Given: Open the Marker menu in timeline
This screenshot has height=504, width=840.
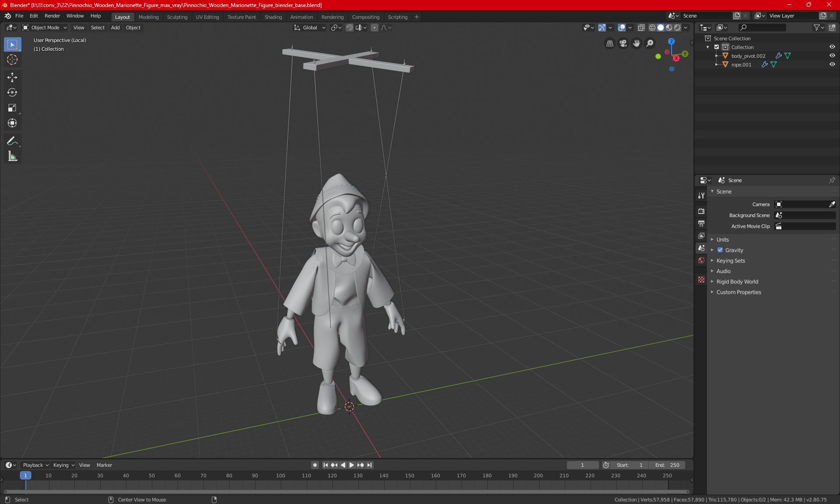Looking at the screenshot, I should click(104, 465).
